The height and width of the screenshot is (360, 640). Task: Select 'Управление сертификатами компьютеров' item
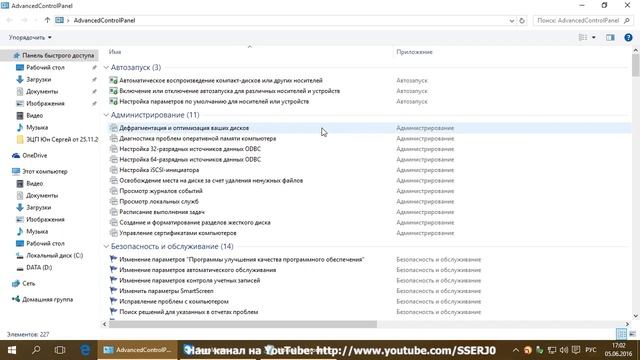click(178, 233)
